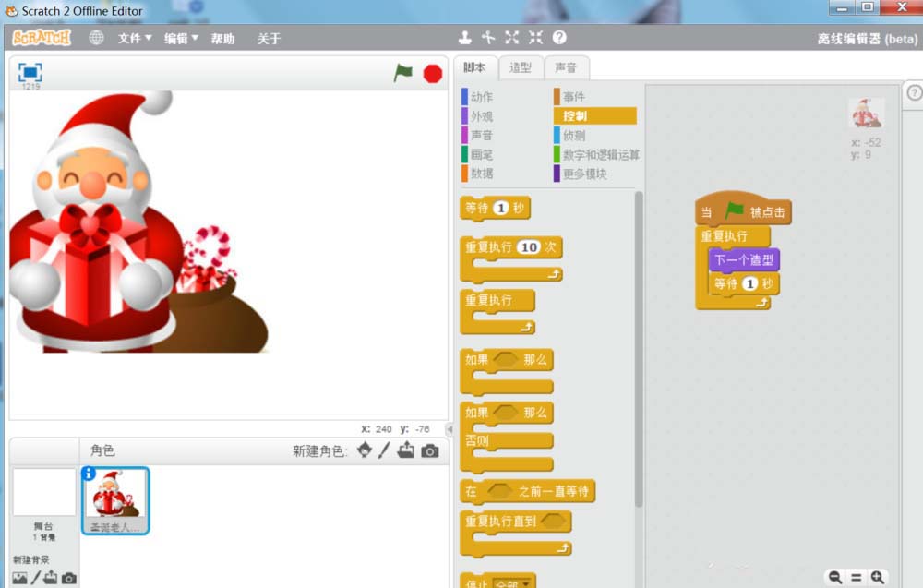Click the block palette vertical scrollbar
Image resolution: width=923 pixels, height=588 pixels.
point(638,348)
